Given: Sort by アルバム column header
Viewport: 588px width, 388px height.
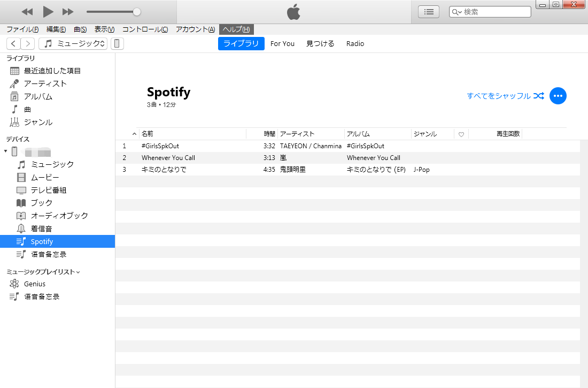Looking at the screenshot, I should [x=377, y=134].
